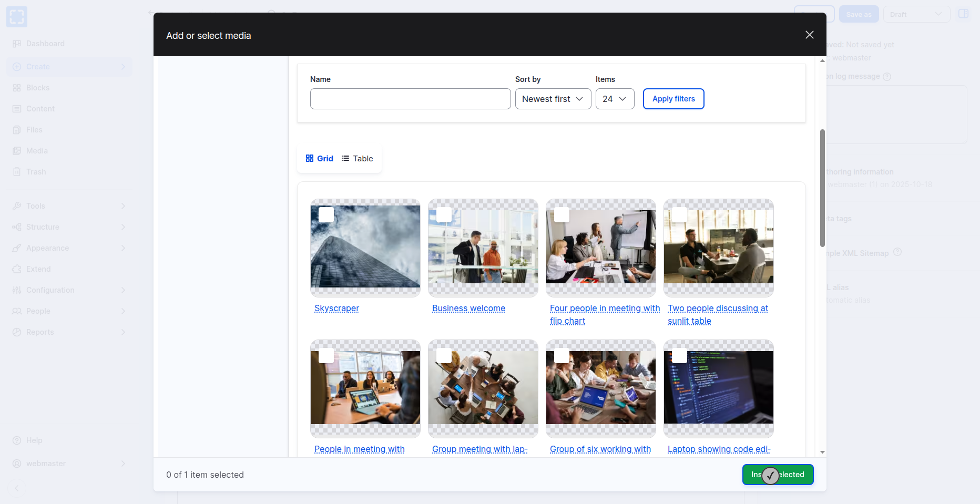This screenshot has height=504, width=980.
Task: Open the Group meeting with laptops link
Action: point(479,449)
